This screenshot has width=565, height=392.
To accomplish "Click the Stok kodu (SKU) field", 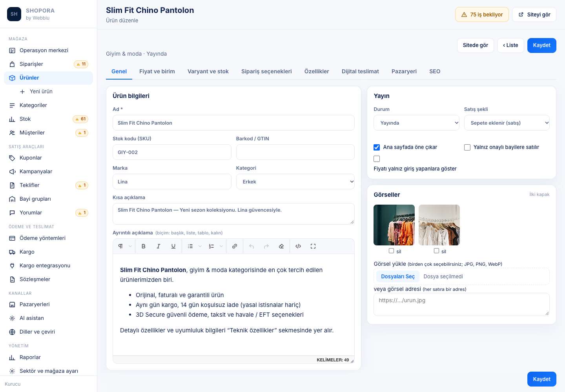I will (172, 152).
